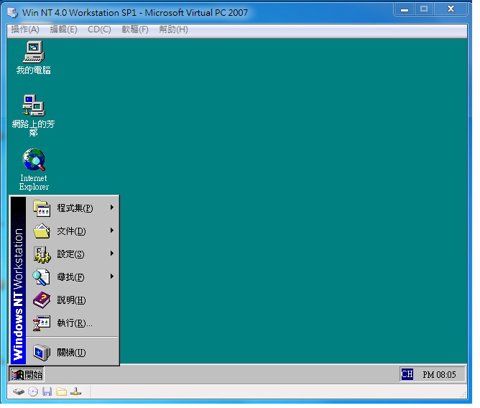Click the shared folder status icon
This screenshot has height=408, width=480.
pyautogui.click(x=61, y=392)
